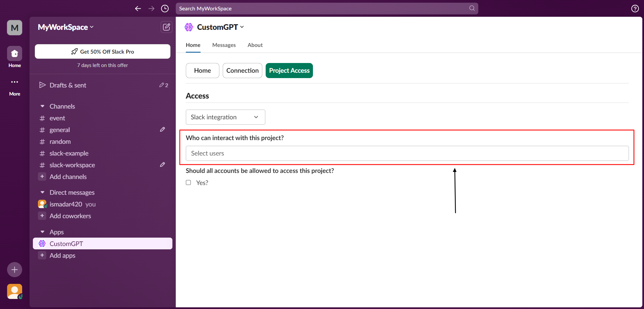Screen dimensions: 644x309
Task: Click Get 50% Off Slack Pro
Action: click(103, 52)
